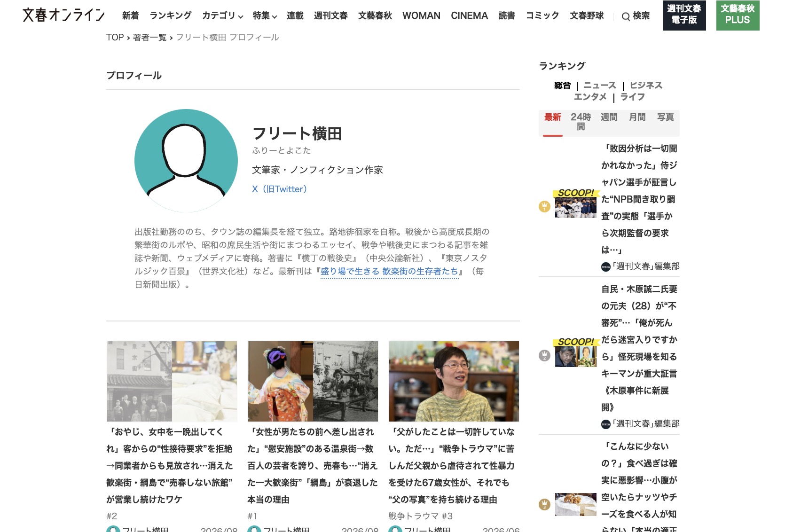Viewport: 785px width, 532px height.
Task: Click the bronze rank 3 crown badge
Action: pyautogui.click(x=544, y=504)
